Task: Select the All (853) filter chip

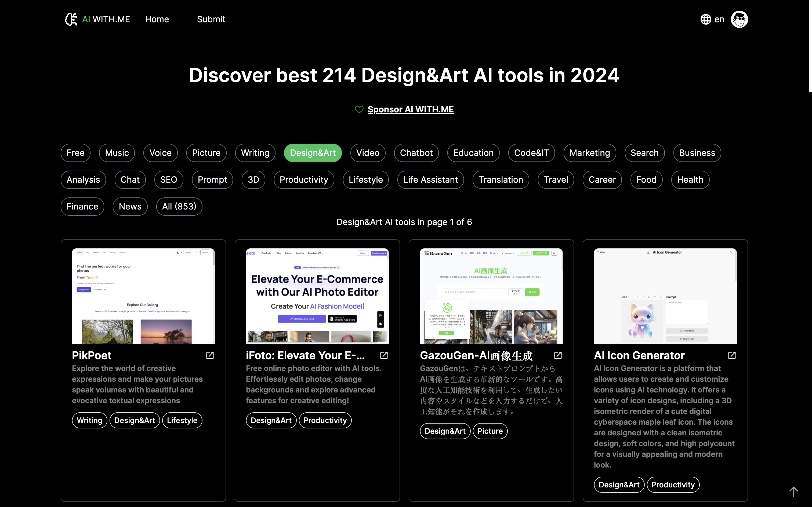Action: pyautogui.click(x=179, y=207)
